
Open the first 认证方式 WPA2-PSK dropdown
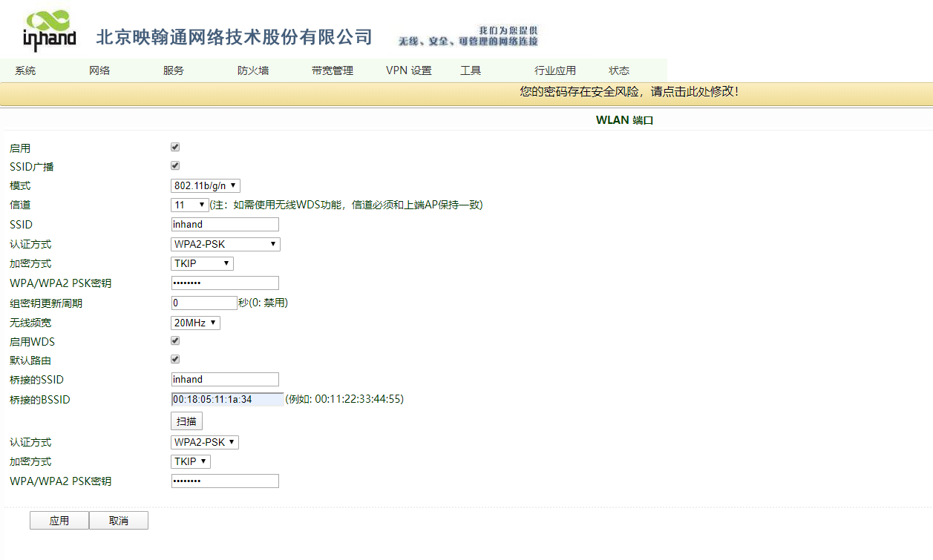point(226,244)
